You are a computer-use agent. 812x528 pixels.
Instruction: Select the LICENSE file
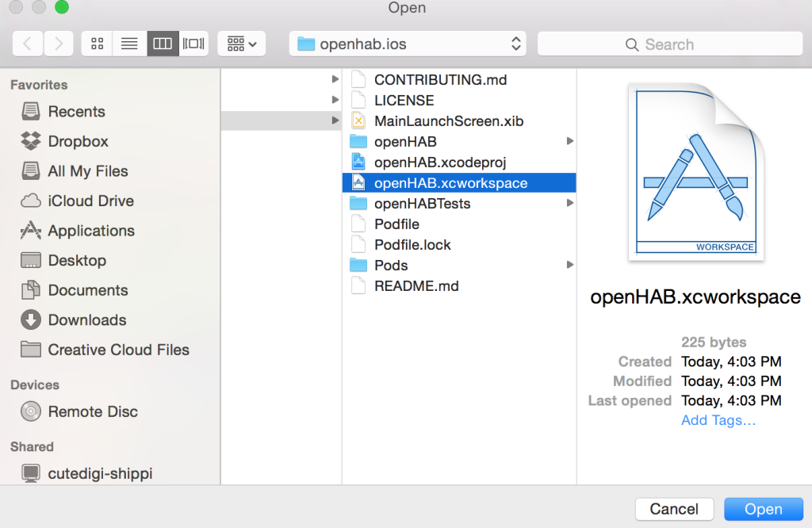click(459, 101)
